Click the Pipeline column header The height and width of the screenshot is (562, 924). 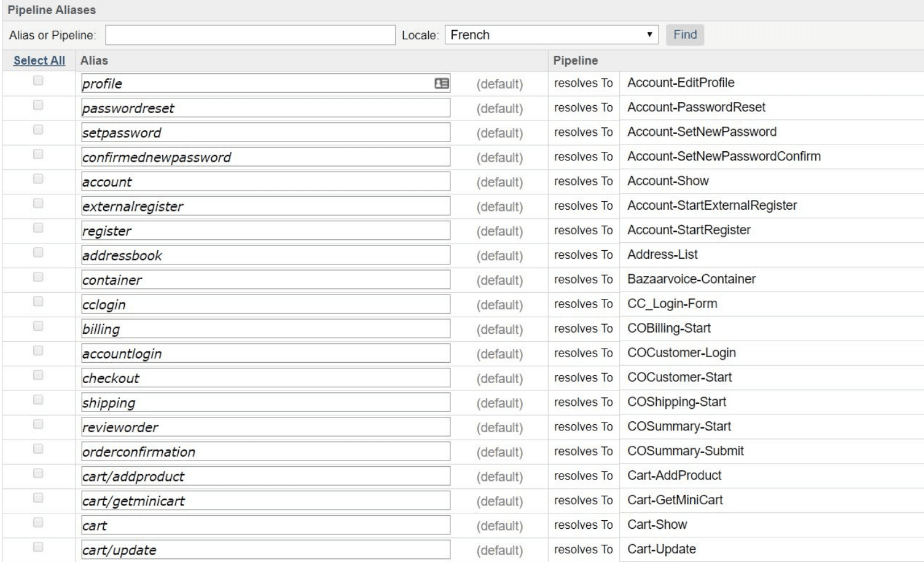576,61
